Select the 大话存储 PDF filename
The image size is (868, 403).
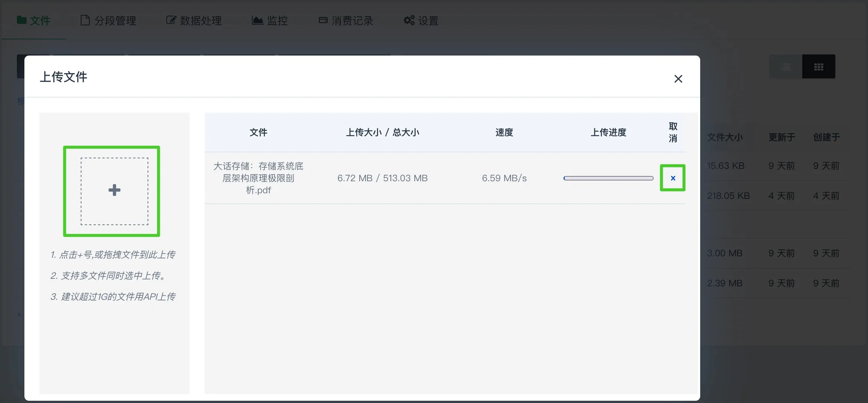pos(258,178)
